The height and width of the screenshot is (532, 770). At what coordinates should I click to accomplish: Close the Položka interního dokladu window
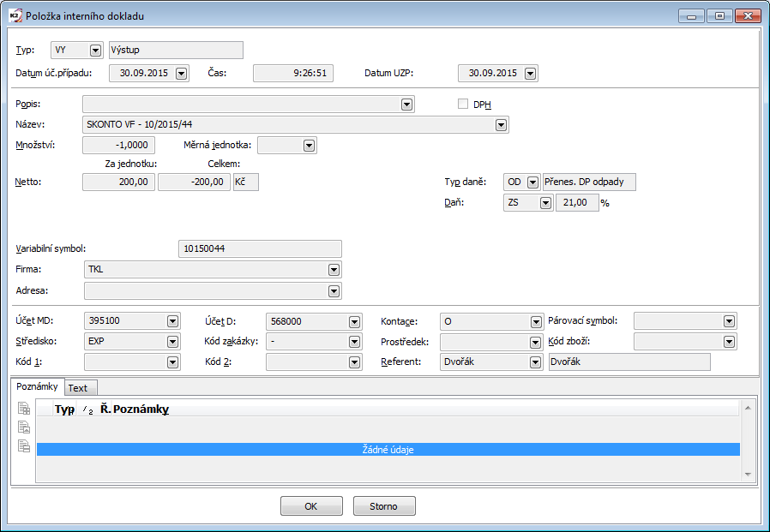tap(748, 16)
